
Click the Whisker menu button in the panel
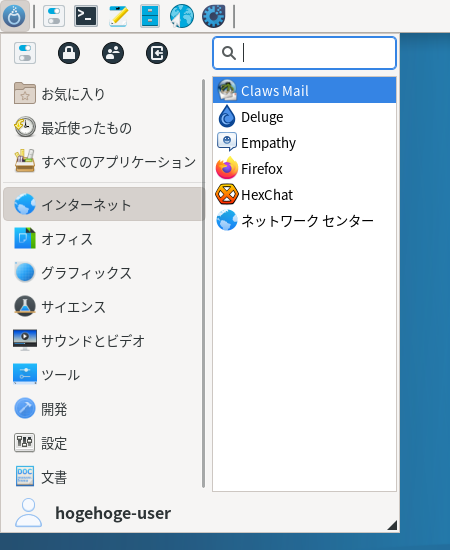14,16
